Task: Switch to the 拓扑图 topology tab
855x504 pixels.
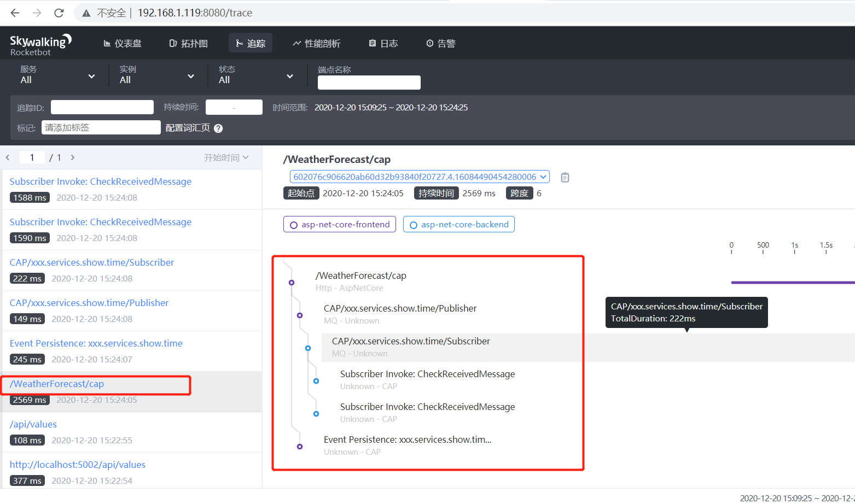Action: click(x=188, y=43)
